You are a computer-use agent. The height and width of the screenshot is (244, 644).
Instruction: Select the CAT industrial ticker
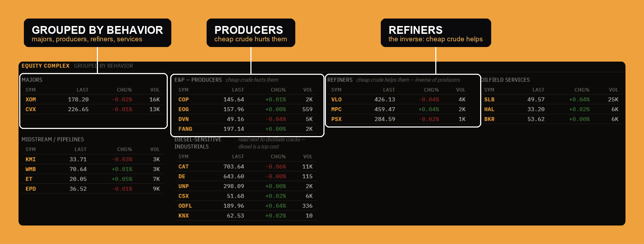click(x=183, y=167)
